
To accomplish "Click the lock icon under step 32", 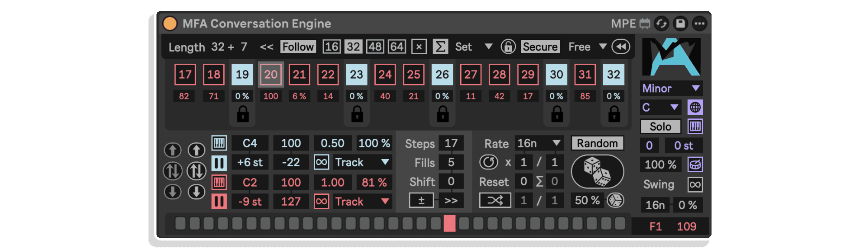I will click(614, 114).
